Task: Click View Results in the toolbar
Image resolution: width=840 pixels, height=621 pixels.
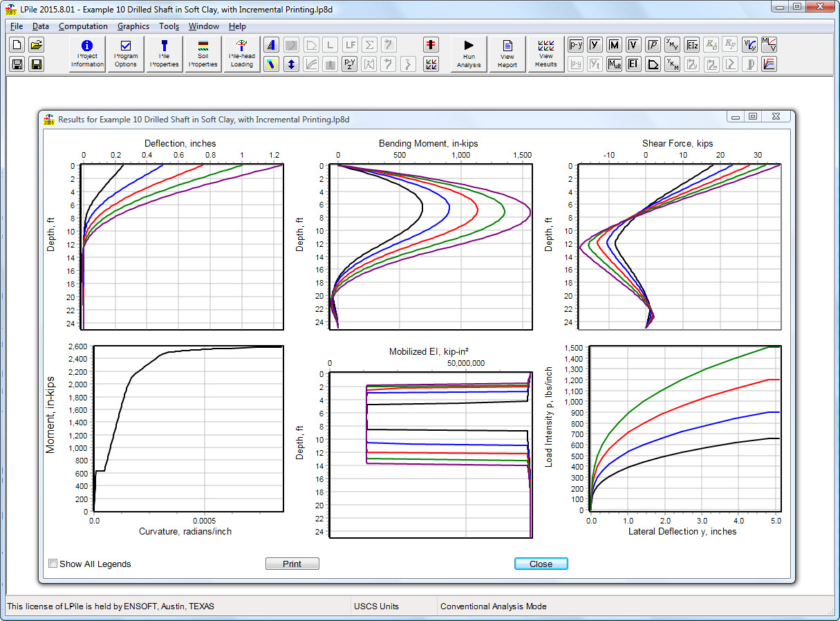Action: click(546, 54)
